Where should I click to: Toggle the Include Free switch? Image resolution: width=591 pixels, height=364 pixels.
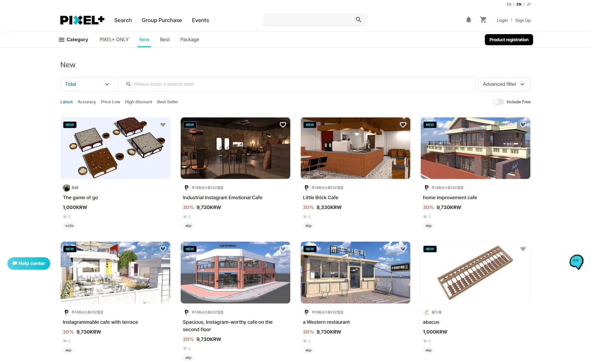coord(498,102)
